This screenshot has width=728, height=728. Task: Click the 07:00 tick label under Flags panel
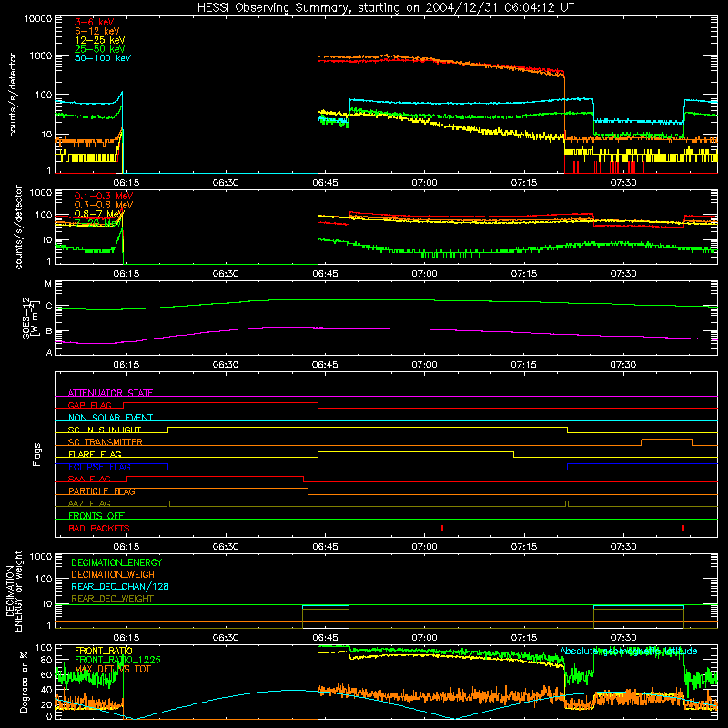[424, 547]
